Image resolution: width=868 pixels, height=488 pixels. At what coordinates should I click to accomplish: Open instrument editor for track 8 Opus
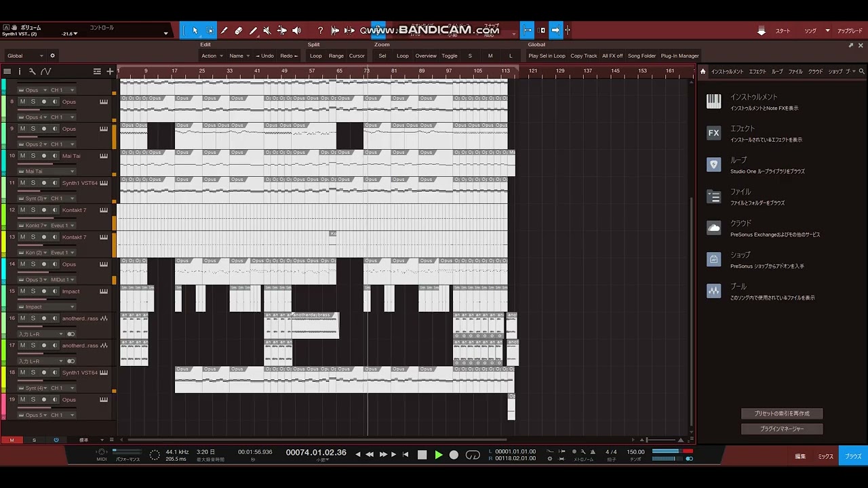click(104, 102)
